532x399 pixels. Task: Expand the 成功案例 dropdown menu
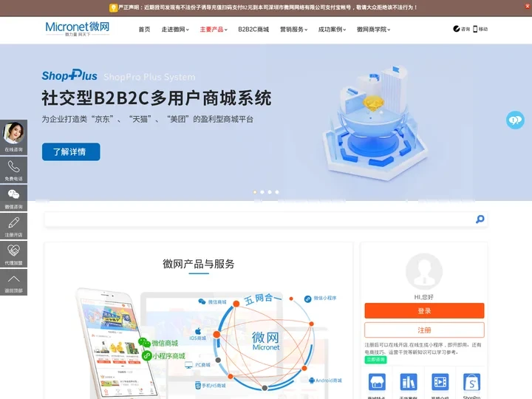point(332,30)
